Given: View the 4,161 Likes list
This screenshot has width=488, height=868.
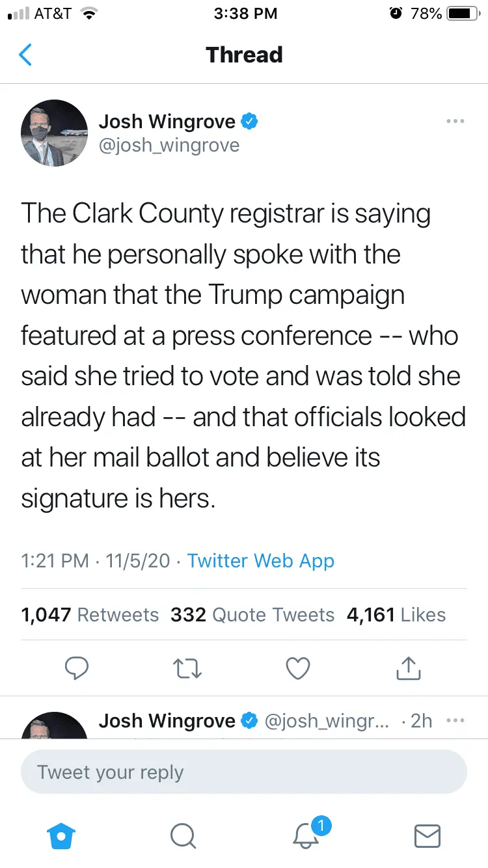Looking at the screenshot, I should (x=396, y=615).
